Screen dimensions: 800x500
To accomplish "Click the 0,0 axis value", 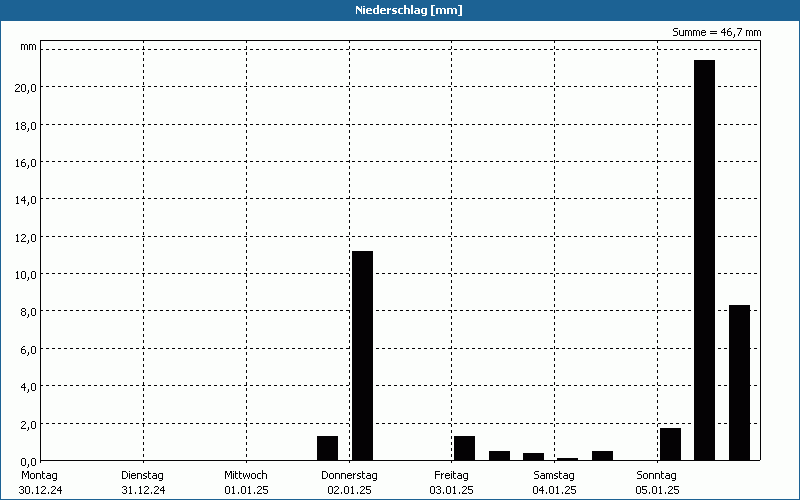I will click(x=28, y=462).
